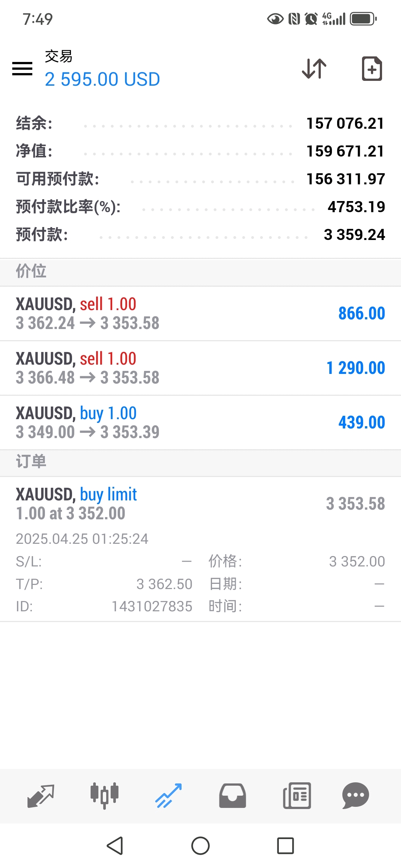The width and height of the screenshot is (401, 868).
Task: Open the History inbox tab
Action: point(232,796)
